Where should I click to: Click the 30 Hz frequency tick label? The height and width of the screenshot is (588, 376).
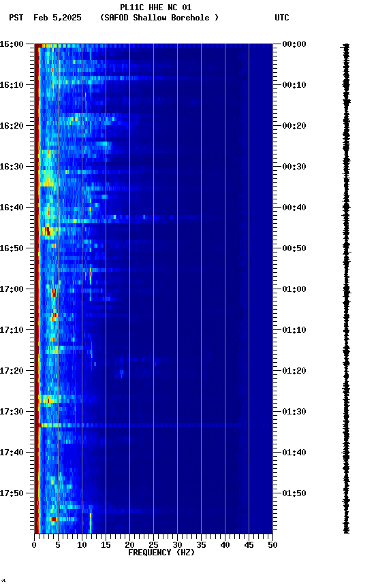(177, 546)
